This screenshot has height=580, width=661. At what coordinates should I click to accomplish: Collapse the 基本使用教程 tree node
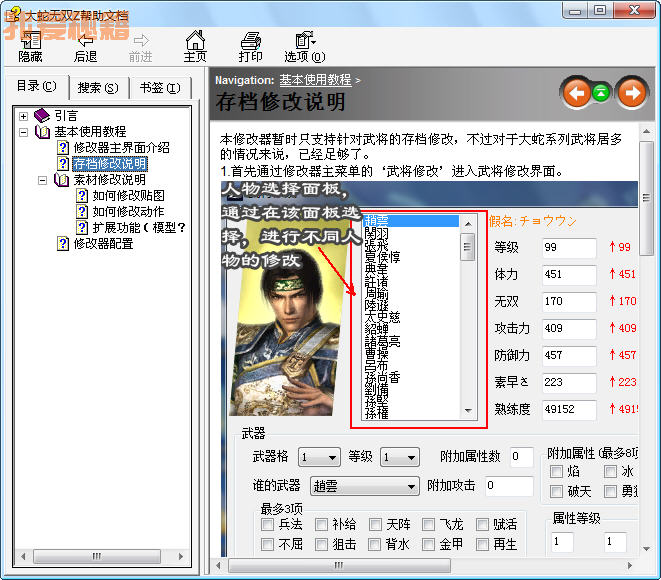(x=23, y=131)
